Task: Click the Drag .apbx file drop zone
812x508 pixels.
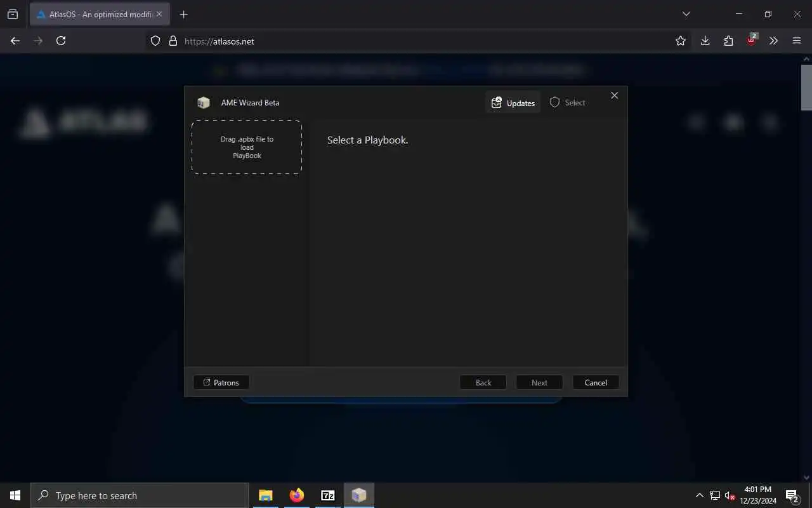Action: [x=247, y=147]
